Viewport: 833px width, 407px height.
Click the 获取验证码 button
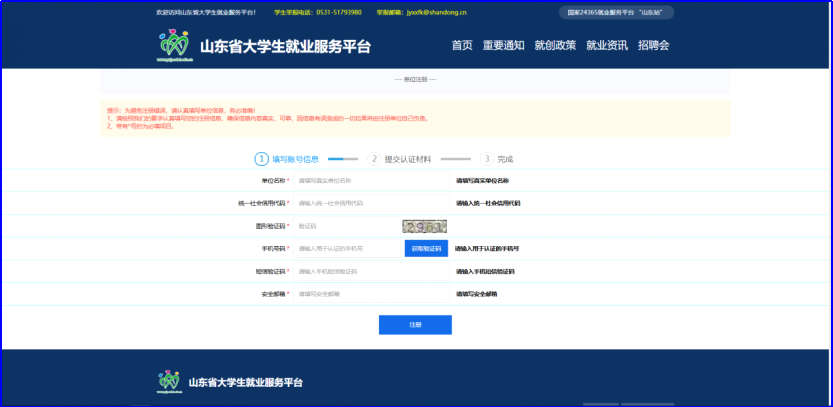426,248
